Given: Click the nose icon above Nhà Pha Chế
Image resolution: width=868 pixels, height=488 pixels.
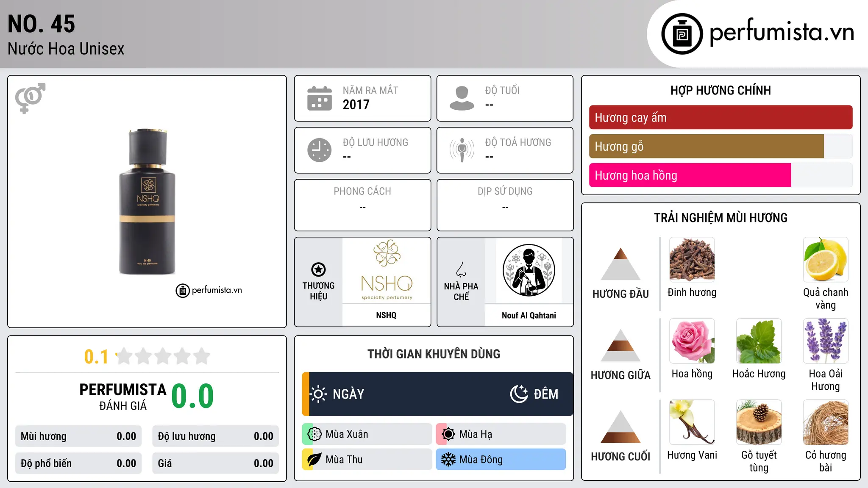Looking at the screenshot, I should tap(461, 269).
